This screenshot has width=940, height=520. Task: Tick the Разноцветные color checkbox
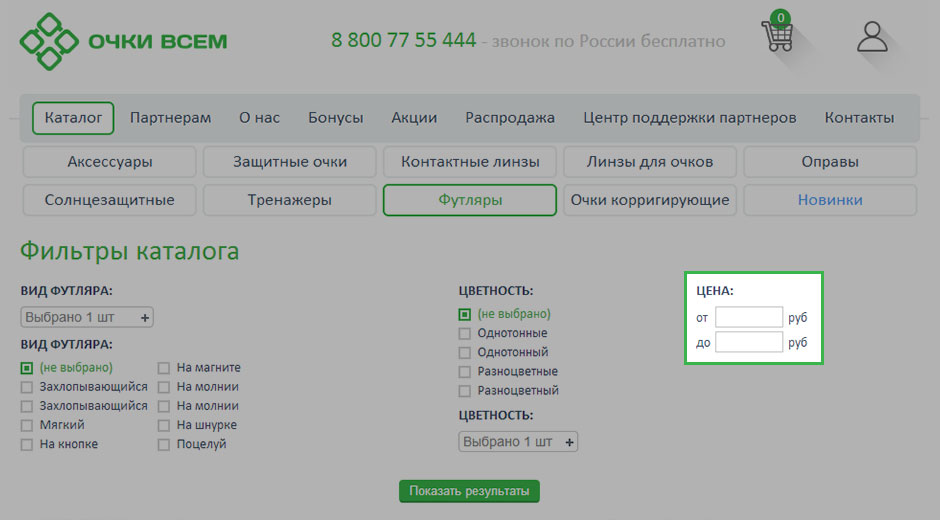coord(464,372)
